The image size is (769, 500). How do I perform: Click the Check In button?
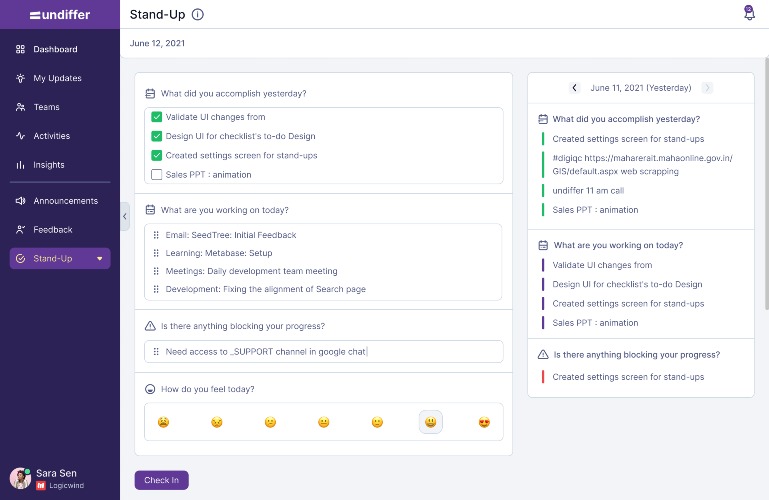point(161,480)
